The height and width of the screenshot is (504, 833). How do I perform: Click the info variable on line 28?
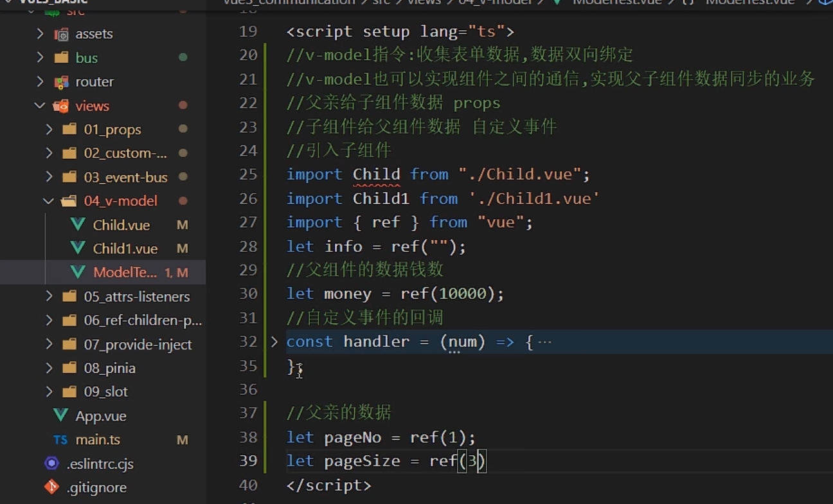point(343,247)
